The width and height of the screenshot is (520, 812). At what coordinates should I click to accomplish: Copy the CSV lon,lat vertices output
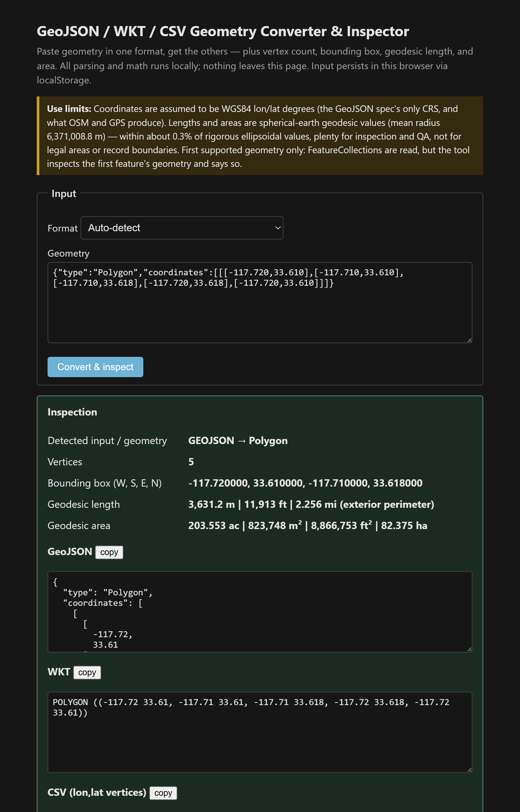click(x=163, y=793)
